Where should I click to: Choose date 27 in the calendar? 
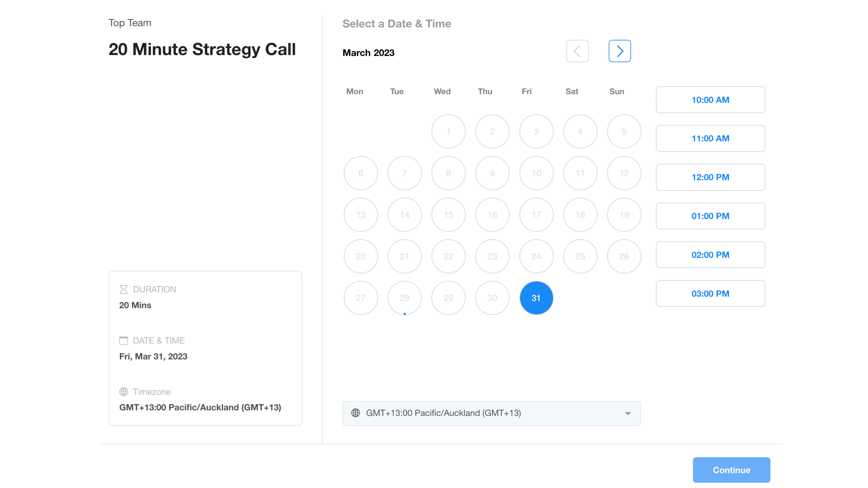click(x=360, y=298)
